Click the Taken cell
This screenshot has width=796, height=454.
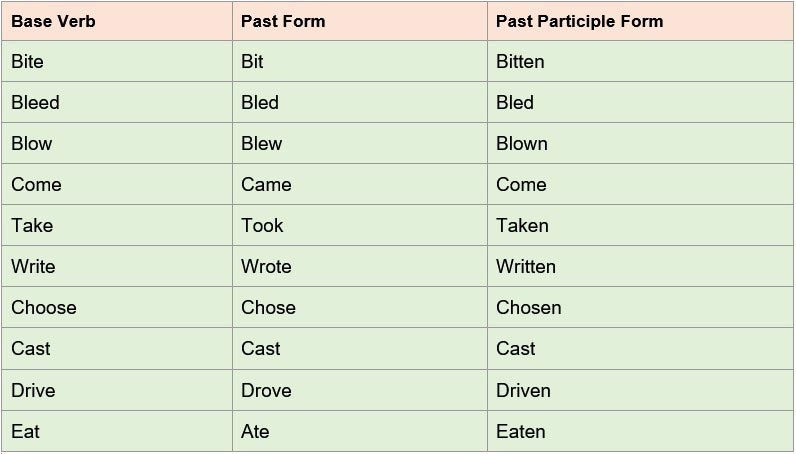click(522, 226)
